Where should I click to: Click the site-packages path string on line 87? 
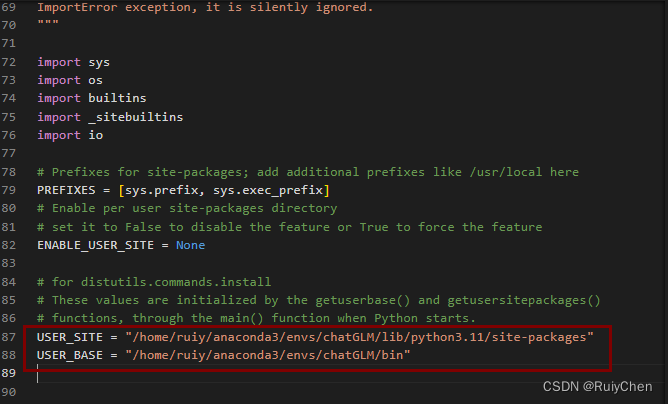[359, 337]
